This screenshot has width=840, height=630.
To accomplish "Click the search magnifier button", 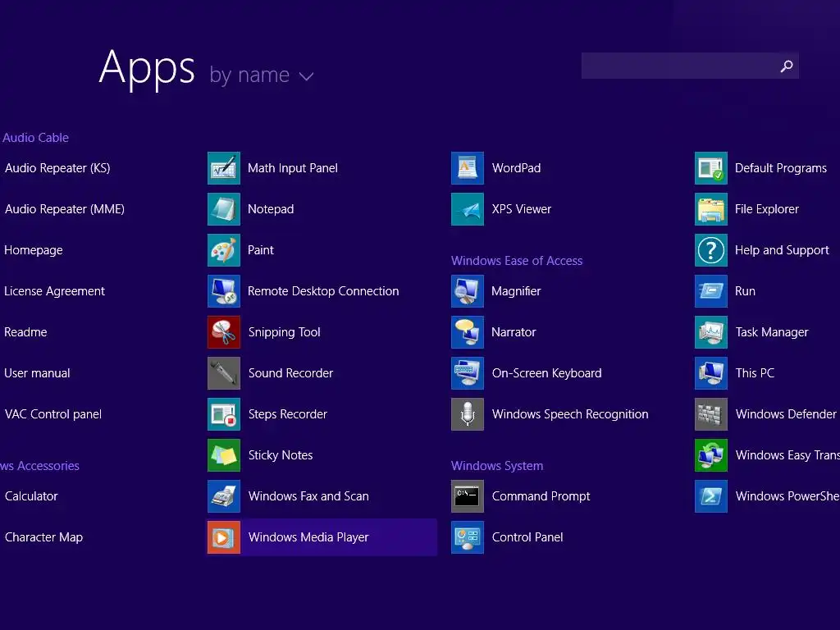I will coord(787,66).
